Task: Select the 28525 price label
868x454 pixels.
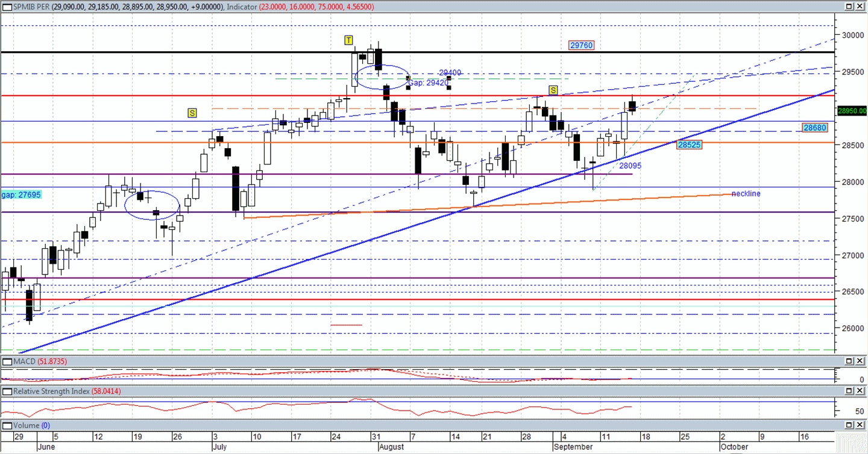Action: 689,145
